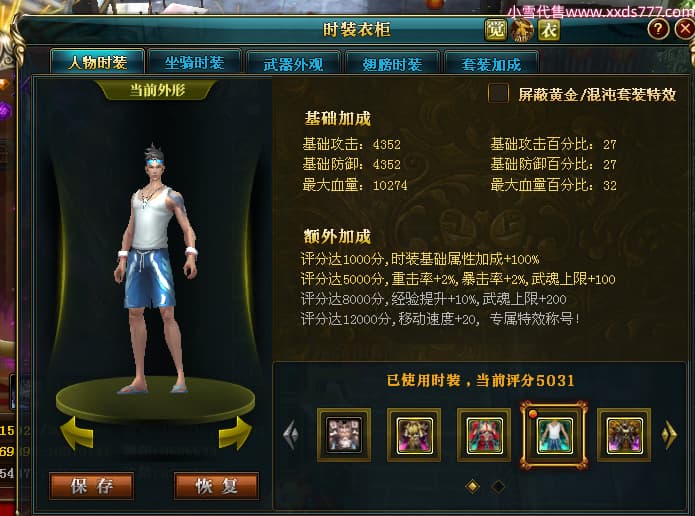Image resolution: width=695 pixels, height=516 pixels.
Task: Enable 屏蔽黄金/混沌套装特效 checkbox
Action: click(498, 93)
